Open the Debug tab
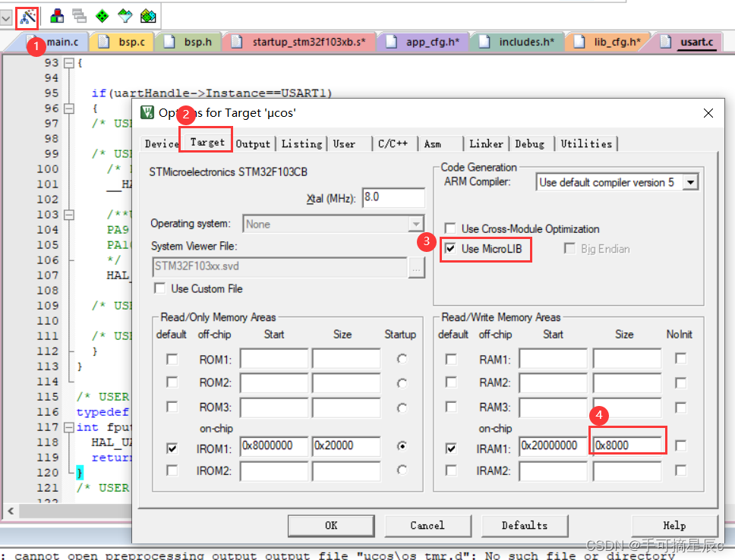 (x=530, y=144)
